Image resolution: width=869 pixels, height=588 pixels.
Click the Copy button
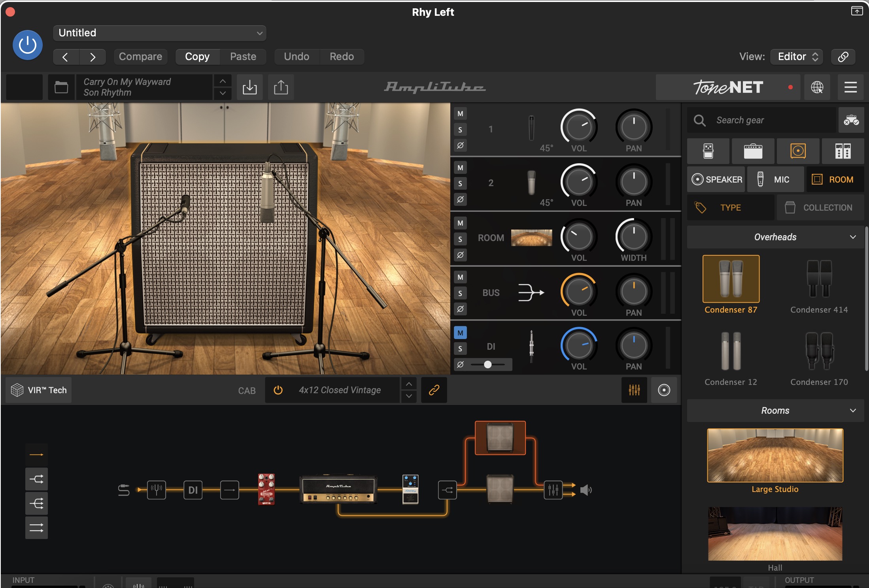click(197, 57)
